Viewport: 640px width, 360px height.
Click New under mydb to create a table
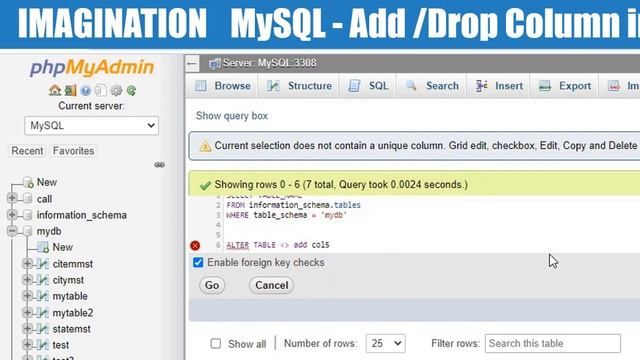62,247
